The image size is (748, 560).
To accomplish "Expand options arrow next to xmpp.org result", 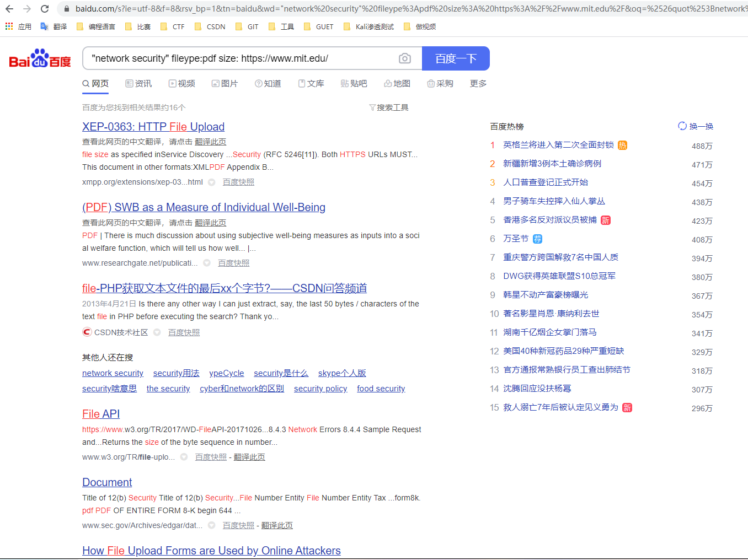I will point(211,182).
